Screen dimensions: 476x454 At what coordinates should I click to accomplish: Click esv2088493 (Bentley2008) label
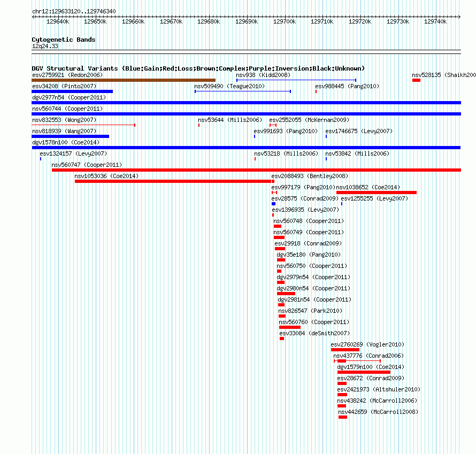[x=310, y=176]
